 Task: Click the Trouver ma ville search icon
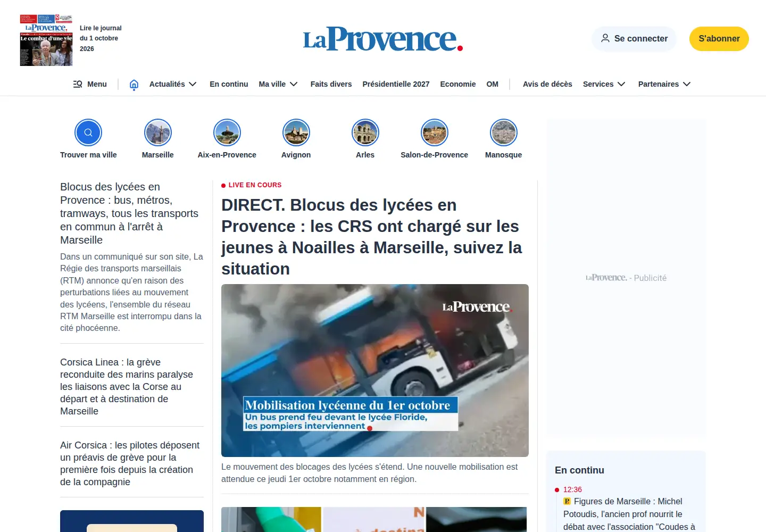(88, 132)
